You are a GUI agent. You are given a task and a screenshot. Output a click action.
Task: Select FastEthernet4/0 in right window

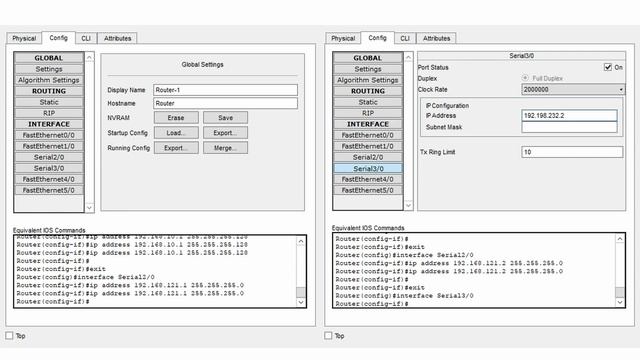[368, 179]
